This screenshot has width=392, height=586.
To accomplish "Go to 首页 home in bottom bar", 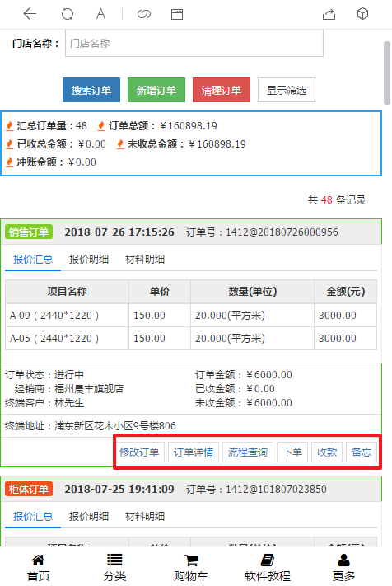I will coord(38,568).
